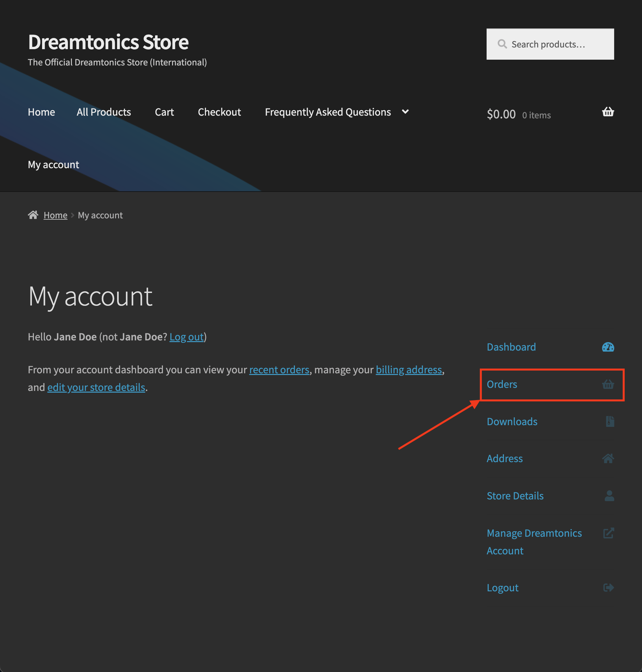
Task: Click the 'Log out' link beside Jane Doe
Action: 187,337
